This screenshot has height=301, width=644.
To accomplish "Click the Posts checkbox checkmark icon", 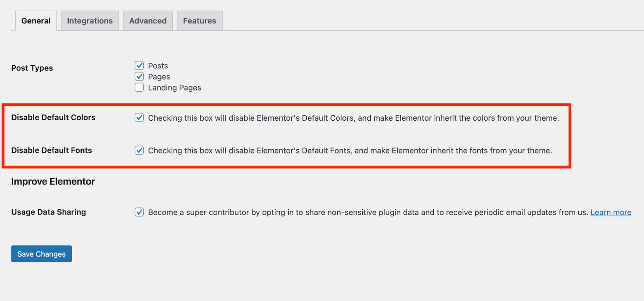I will pyautogui.click(x=139, y=65).
